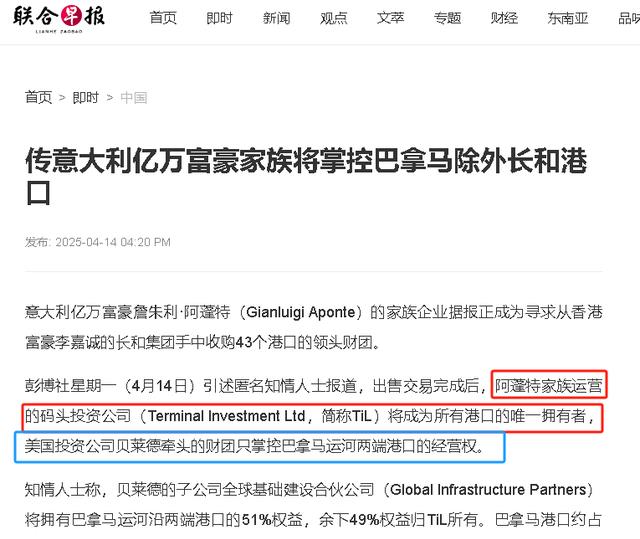Click the text 彭博社星期一
Viewport: 640px width, 539px height.
click(71, 386)
